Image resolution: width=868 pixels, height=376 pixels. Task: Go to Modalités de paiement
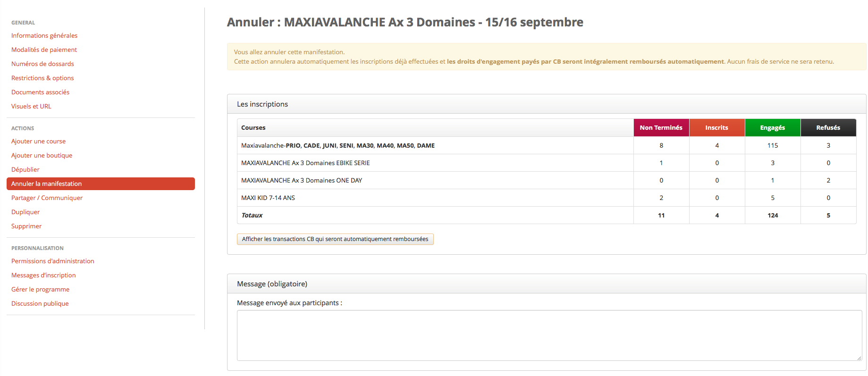44,50
